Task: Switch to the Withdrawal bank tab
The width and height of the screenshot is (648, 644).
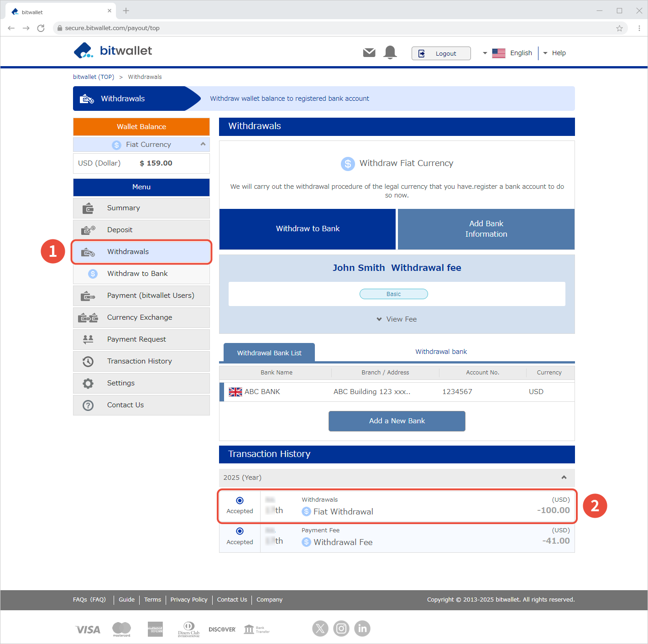Action: [441, 352]
